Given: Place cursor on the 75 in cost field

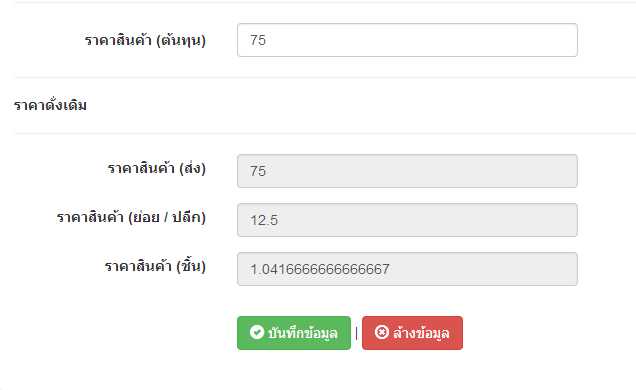Looking at the screenshot, I should point(258,40).
